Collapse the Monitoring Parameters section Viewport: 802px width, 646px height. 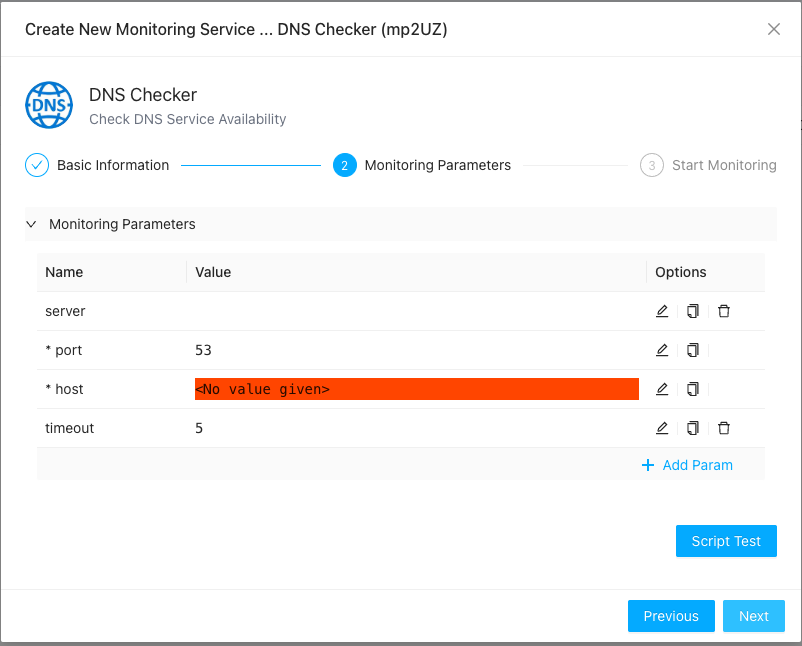31,224
